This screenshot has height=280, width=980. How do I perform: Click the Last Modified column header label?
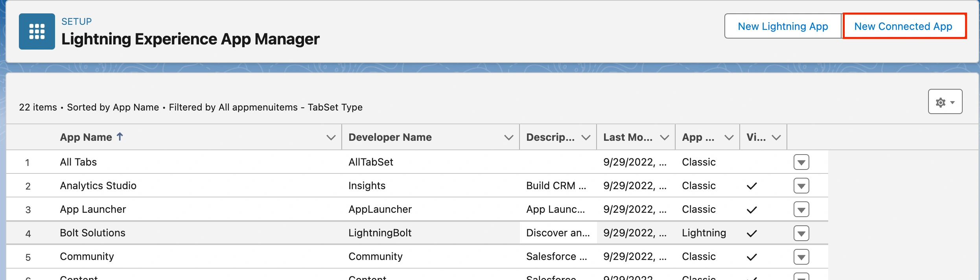(x=628, y=137)
